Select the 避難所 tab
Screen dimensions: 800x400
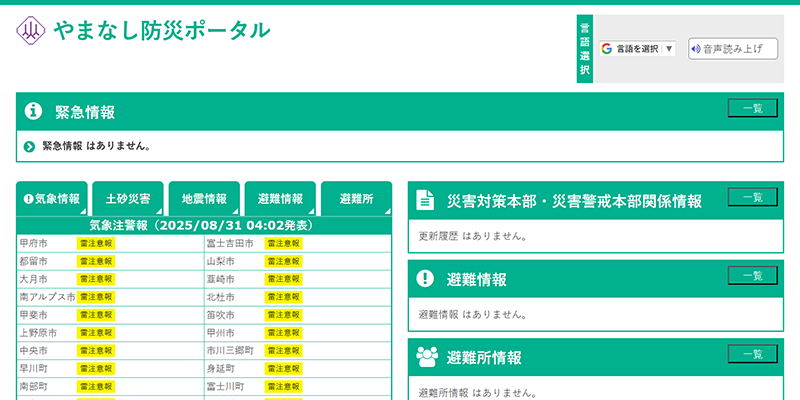pyautogui.click(x=357, y=199)
